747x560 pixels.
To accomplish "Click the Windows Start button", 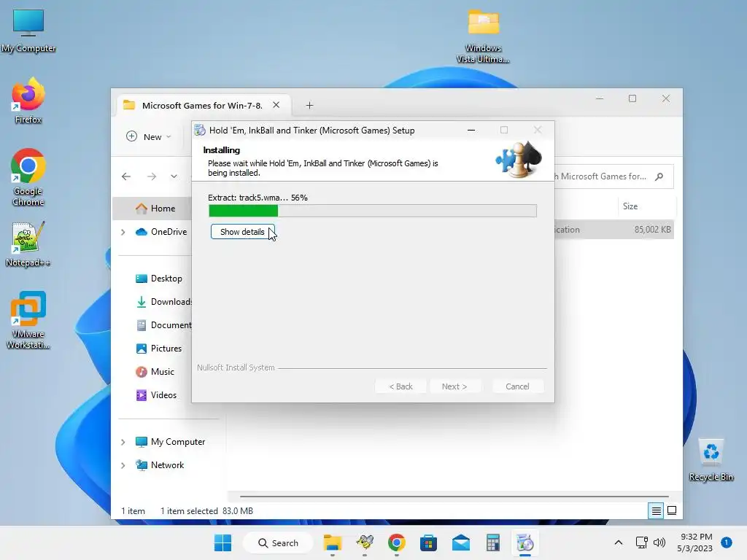I will click(222, 542).
